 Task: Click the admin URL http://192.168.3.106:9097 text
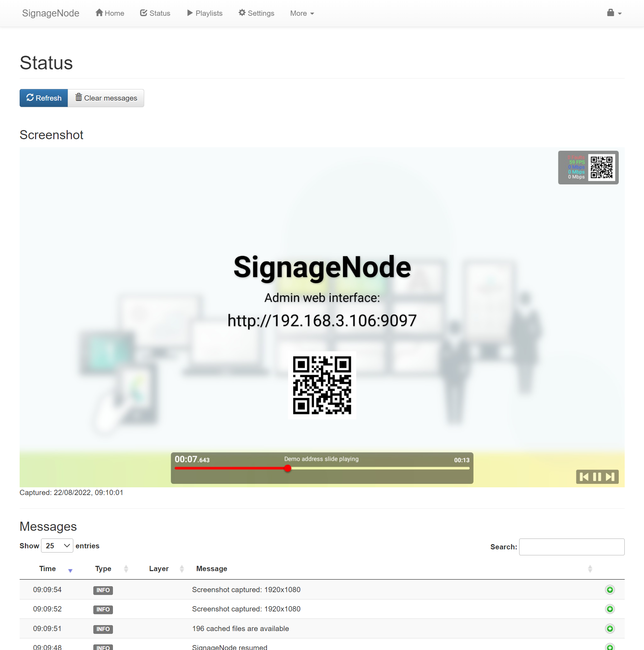[322, 320]
